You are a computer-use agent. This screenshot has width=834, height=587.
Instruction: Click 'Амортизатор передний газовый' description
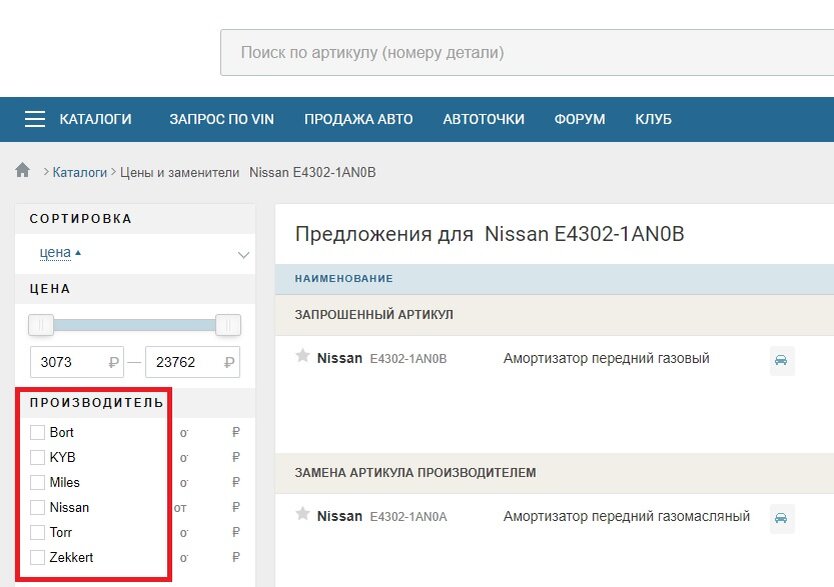606,358
